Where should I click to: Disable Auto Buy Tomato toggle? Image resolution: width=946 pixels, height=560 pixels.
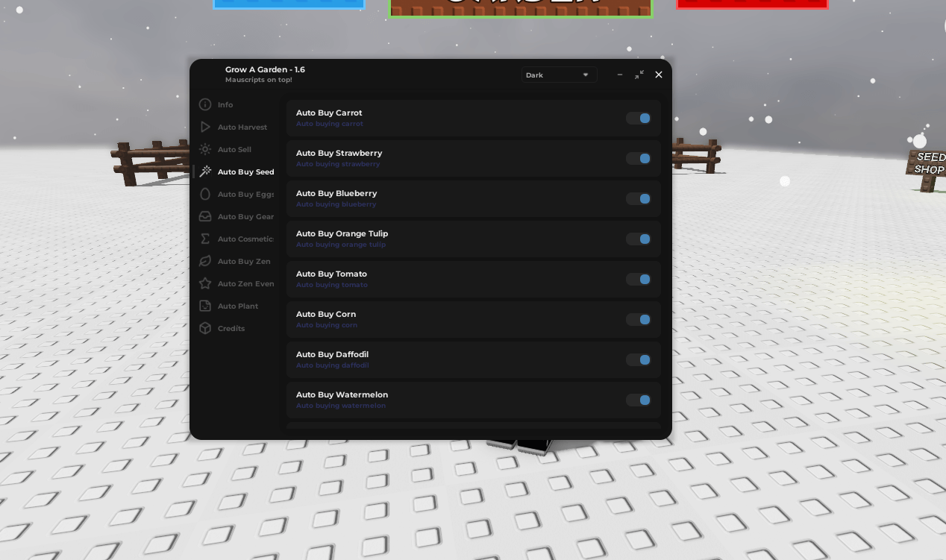click(639, 279)
